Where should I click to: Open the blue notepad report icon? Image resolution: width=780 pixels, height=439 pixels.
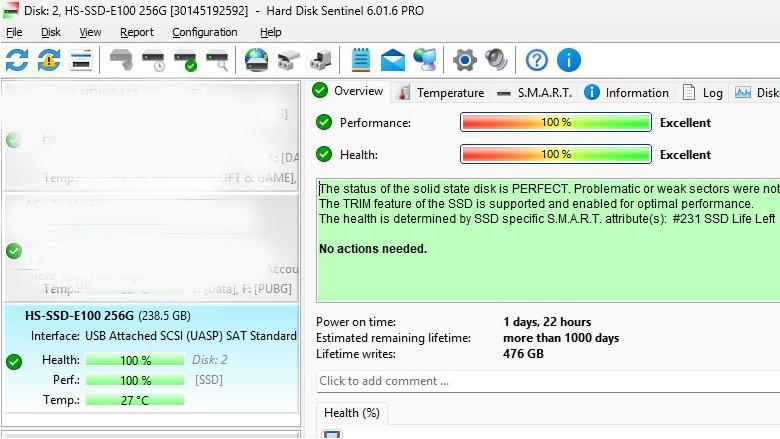coord(361,60)
